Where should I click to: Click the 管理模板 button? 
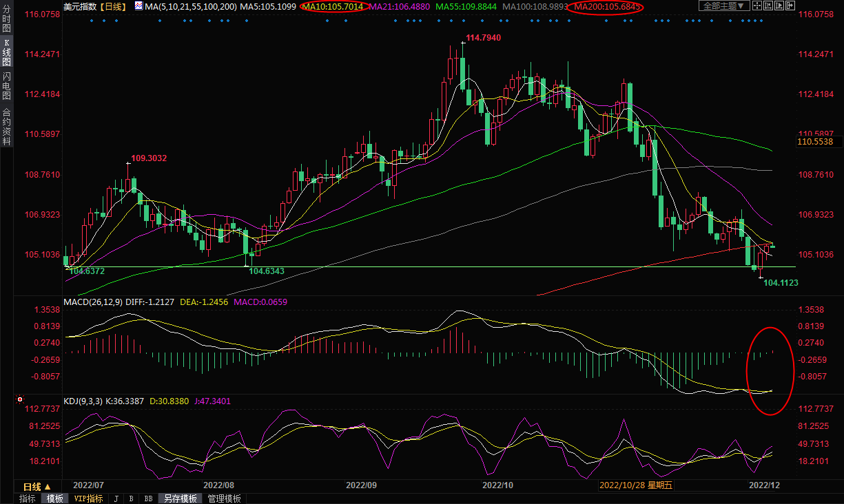point(224,498)
